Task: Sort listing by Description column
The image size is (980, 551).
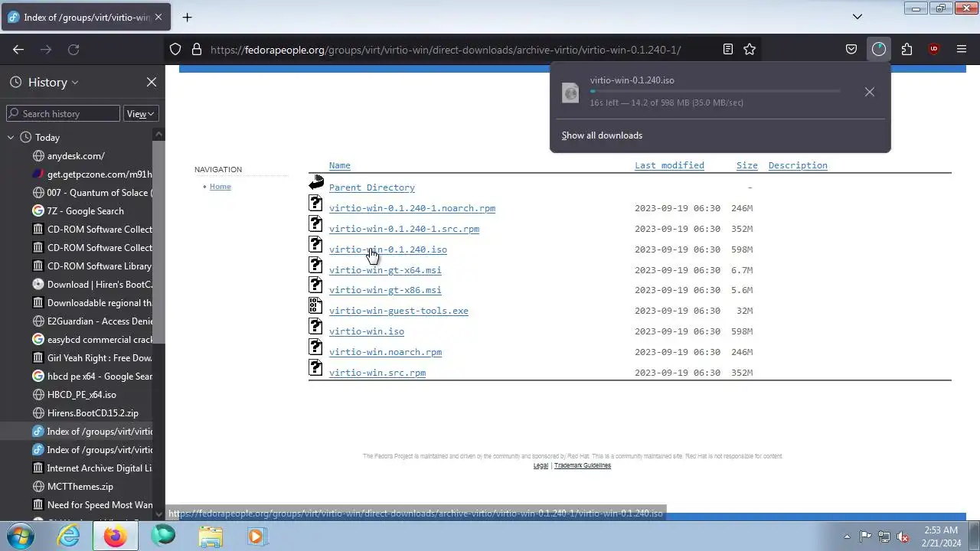Action: tap(798, 165)
